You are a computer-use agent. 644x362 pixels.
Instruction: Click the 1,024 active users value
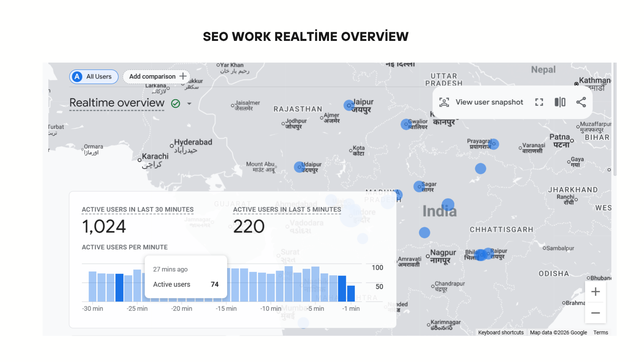pyautogui.click(x=104, y=227)
